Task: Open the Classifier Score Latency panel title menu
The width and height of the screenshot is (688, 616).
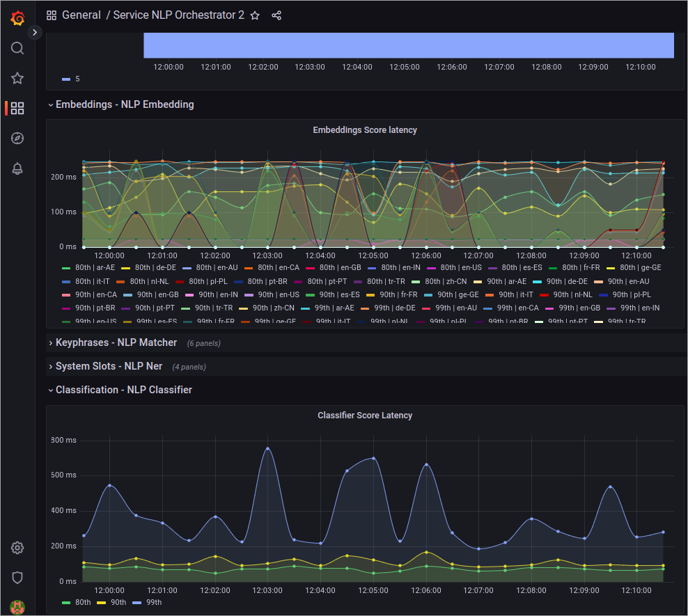Action: pyautogui.click(x=365, y=416)
